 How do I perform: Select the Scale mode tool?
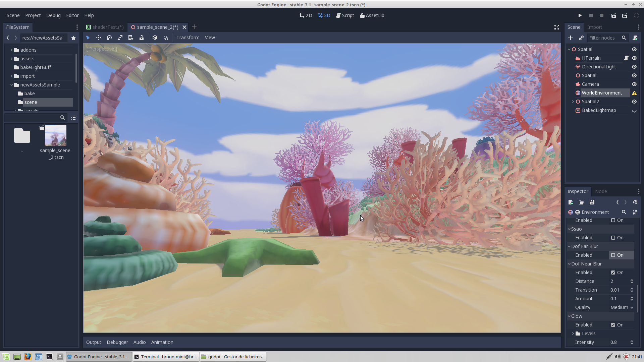click(120, 38)
